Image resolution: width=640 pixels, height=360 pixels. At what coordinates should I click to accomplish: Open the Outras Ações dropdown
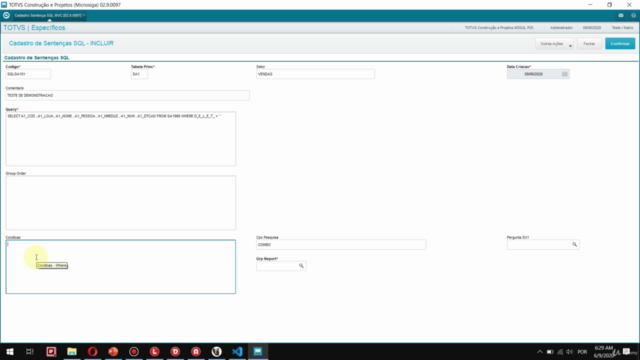point(555,44)
